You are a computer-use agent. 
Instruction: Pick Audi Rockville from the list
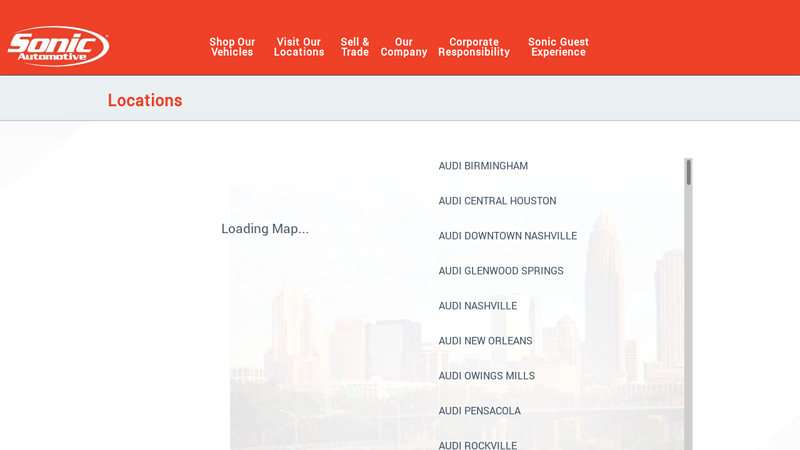click(x=478, y=445)
